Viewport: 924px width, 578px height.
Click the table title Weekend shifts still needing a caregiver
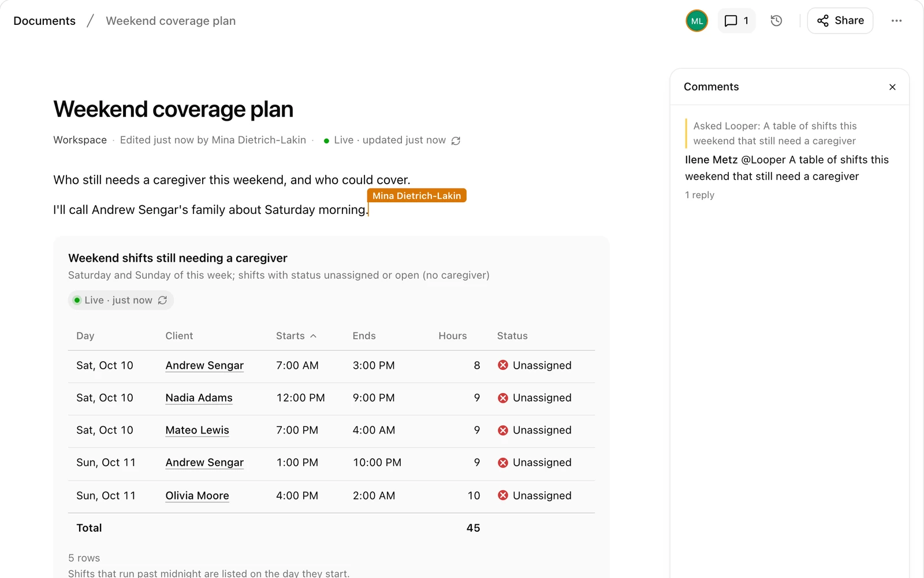(x=178, y=258)
